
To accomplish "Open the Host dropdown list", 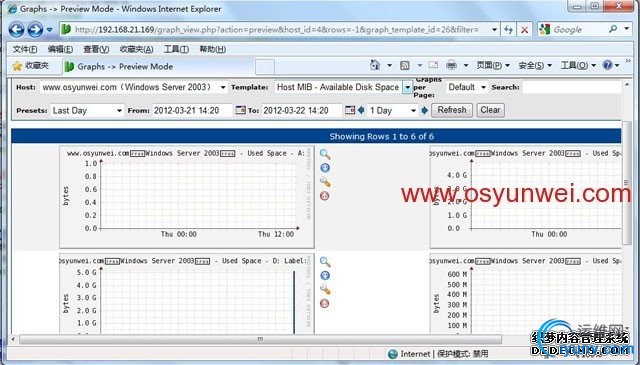I will click(x=133, y=87).
